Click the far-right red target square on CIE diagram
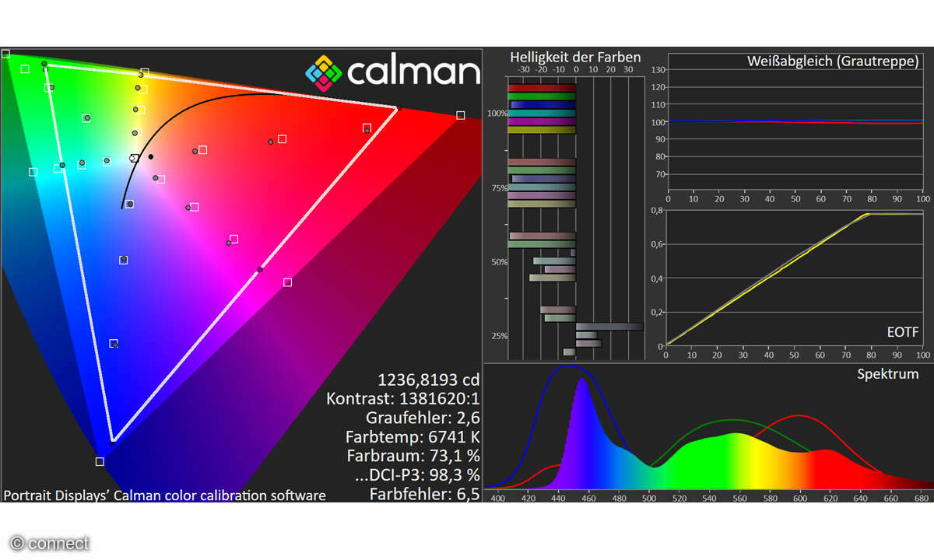 click(461, 115)
